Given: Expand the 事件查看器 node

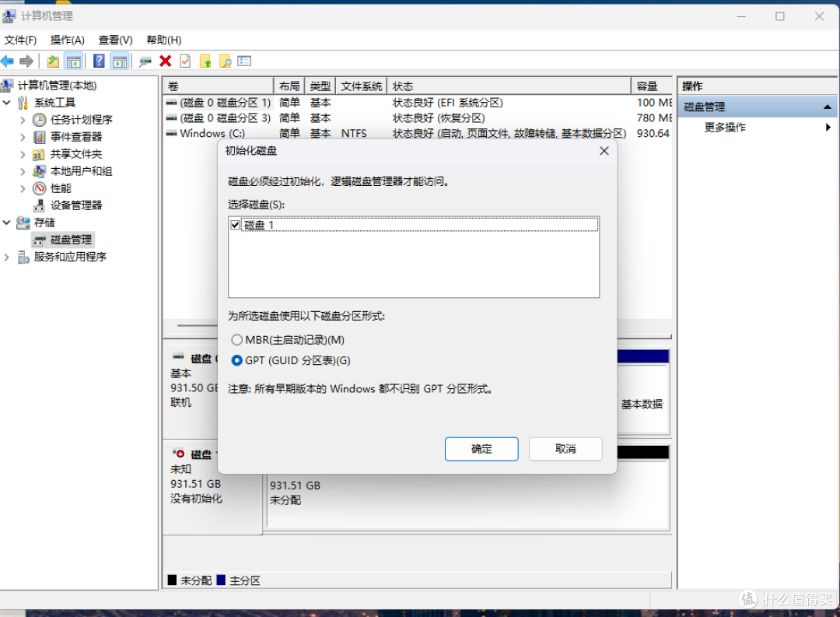Looking at the screenshot, I should coord(23,137).
